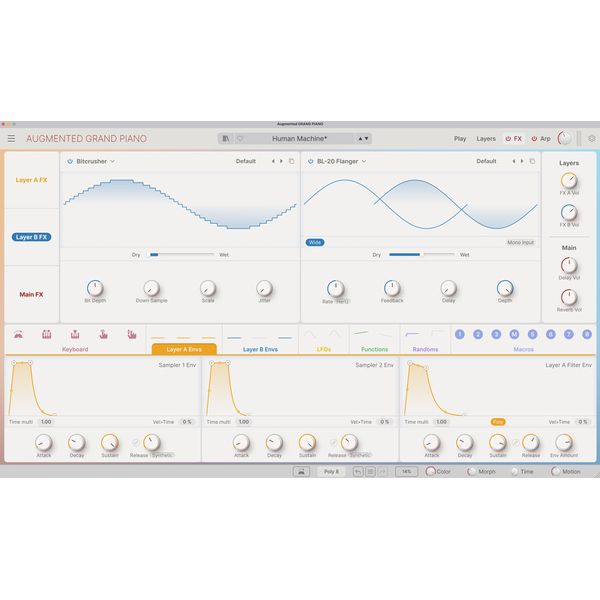Toggle Mono Input on flanger
The height and width of the screenshot is (600, 600).
(x=520, y=243)
